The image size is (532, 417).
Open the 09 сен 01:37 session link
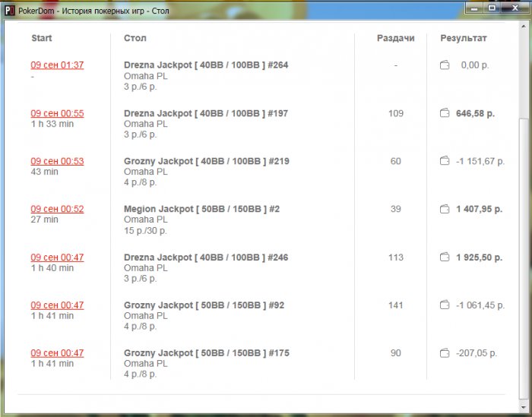tap(57, 65)
